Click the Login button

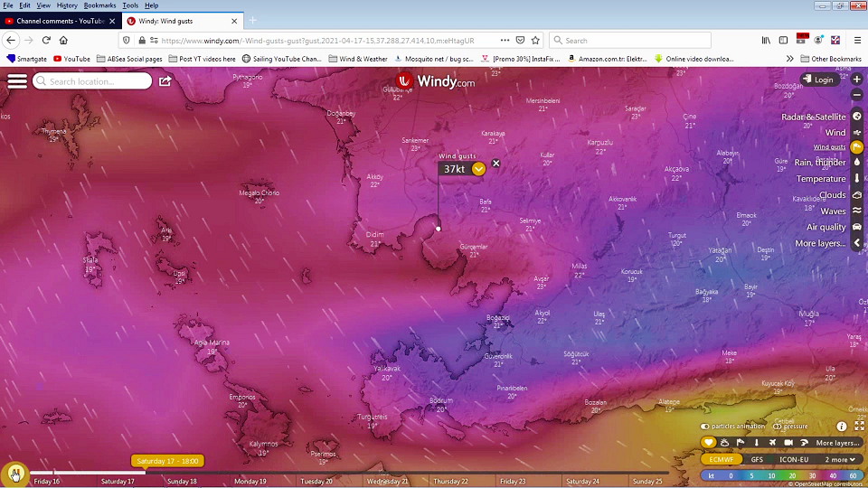[x=818, y=80]
